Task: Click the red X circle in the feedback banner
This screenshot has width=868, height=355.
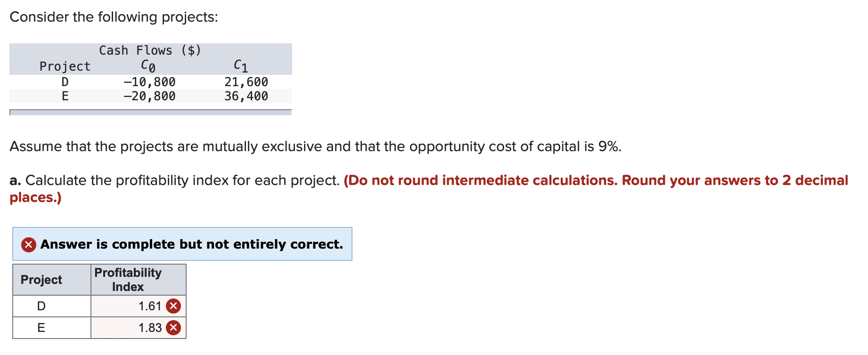Action: coord(28,244)
